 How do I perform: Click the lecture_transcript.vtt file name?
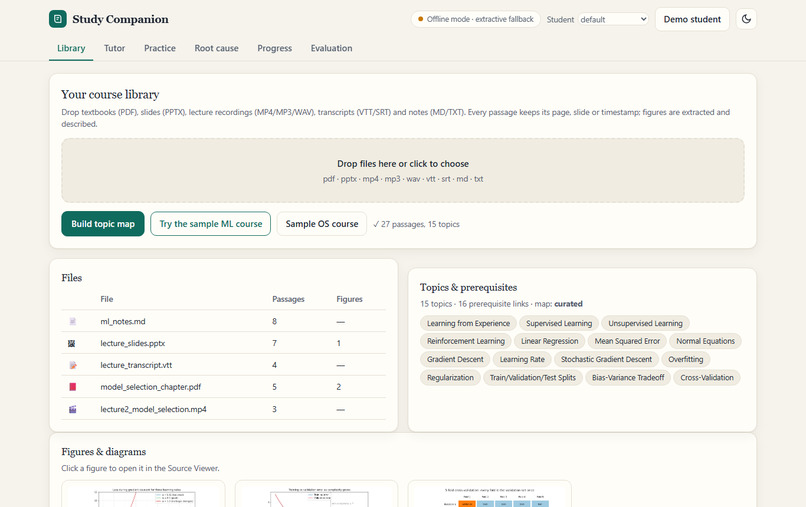[x=136, y=365]
